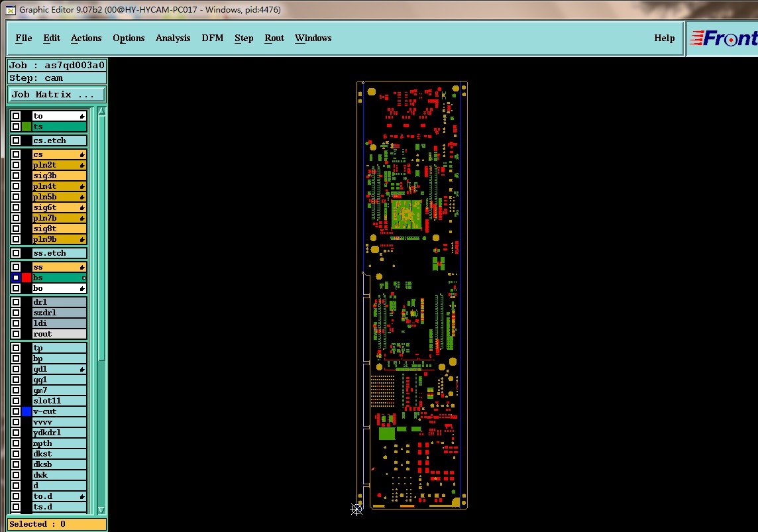Select layer vvvv in layer list
Image resolution: width=758 pixels, height=532 pixels.
click(59, 422)
